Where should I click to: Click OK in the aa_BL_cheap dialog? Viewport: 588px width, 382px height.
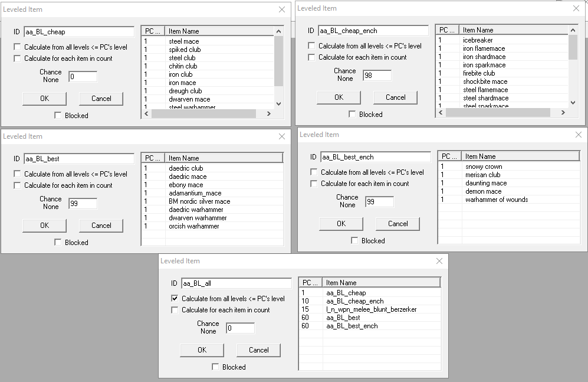45,99
